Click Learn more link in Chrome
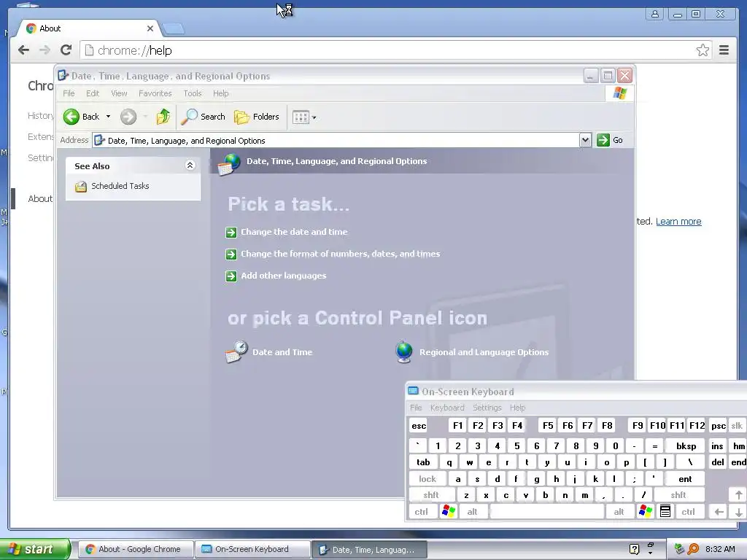 coord(678,222)
